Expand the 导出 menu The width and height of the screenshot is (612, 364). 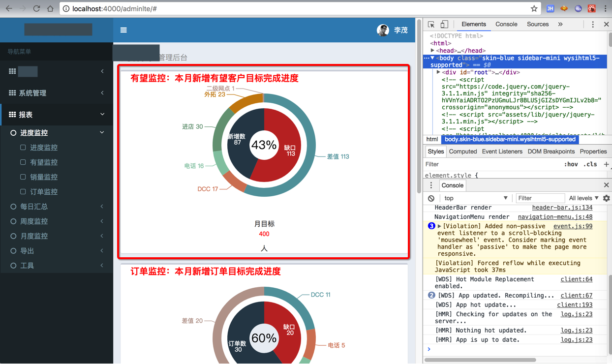[x=57, y=251]
